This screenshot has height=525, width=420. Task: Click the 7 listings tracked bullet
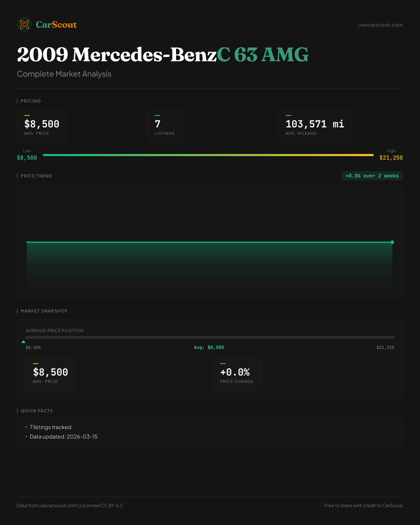(x=50, y=427)
